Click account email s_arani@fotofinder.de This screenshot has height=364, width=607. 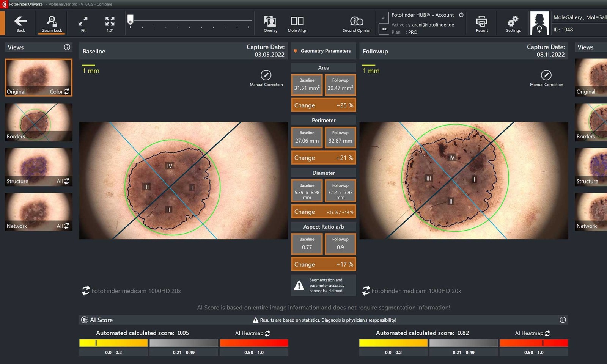tap(431, 25)
